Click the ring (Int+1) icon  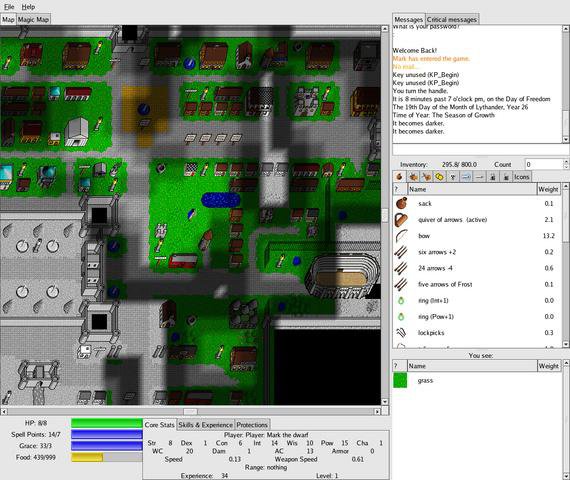(x=401, y=300)
